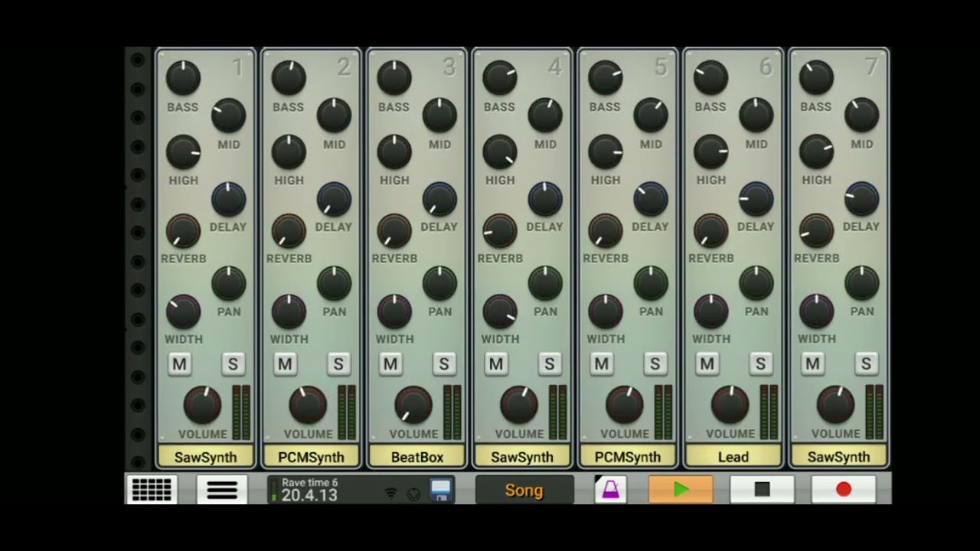Click the channel 1 Delay knob

(228, 199)
